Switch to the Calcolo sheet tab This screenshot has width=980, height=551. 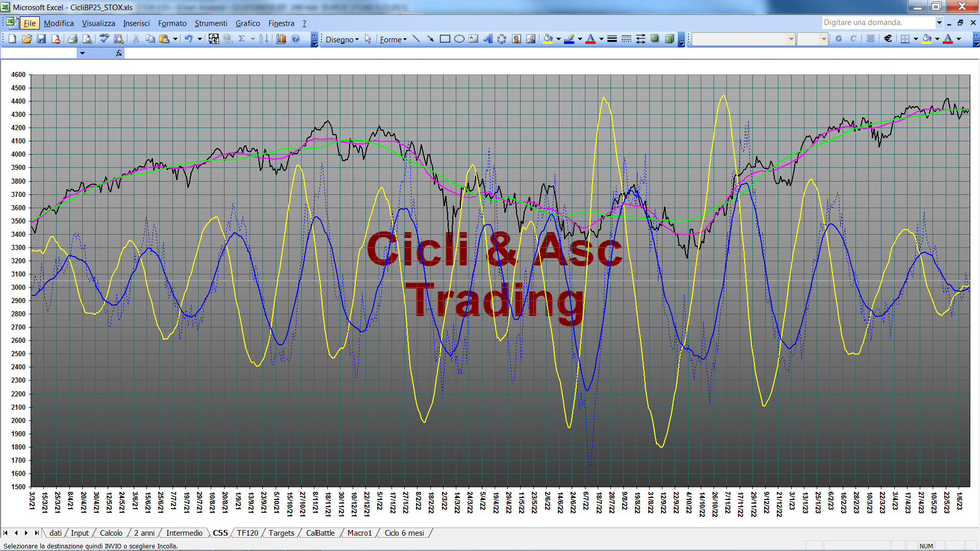pos(111,533)
